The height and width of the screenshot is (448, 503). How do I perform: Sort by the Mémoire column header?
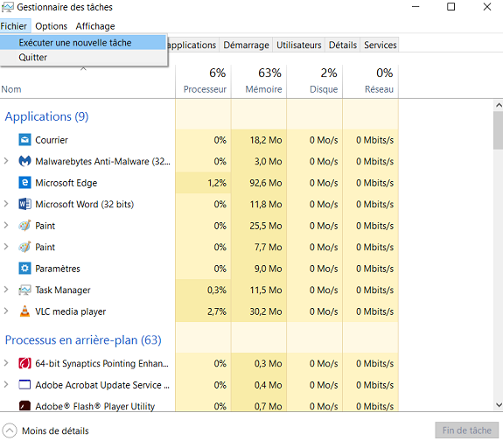pyautogui.click(x=259, y=81)
